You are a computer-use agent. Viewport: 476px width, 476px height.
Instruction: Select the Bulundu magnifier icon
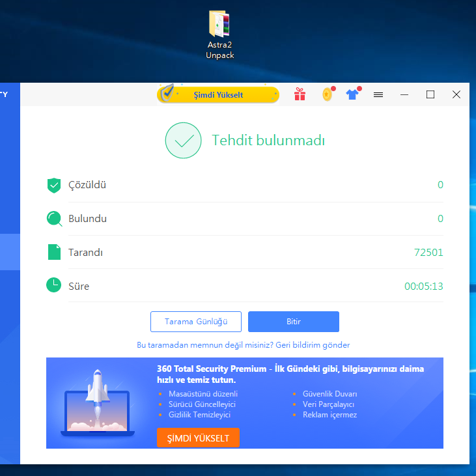[54, 219]
